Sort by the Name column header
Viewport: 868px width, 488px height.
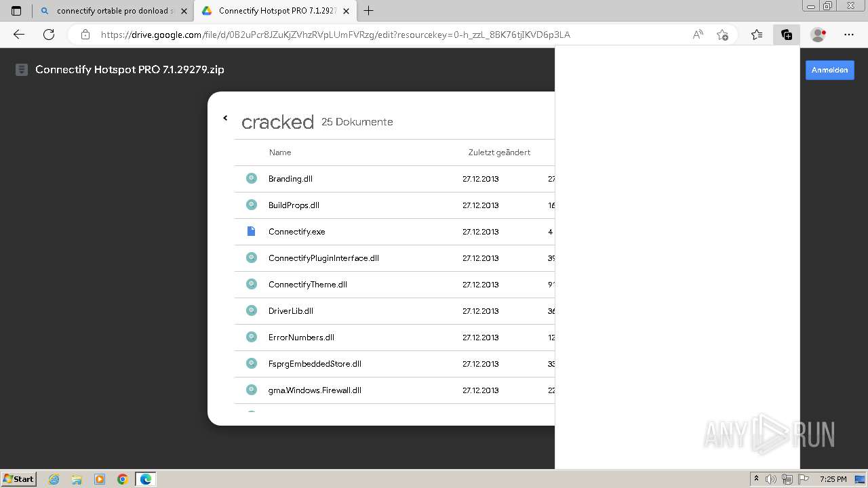click(280, 152)
